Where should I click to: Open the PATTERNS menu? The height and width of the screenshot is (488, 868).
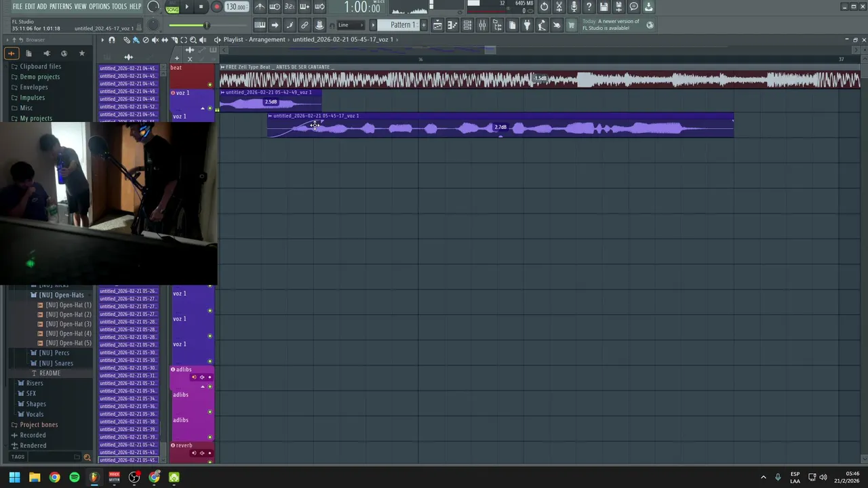(x=60, y=7)
